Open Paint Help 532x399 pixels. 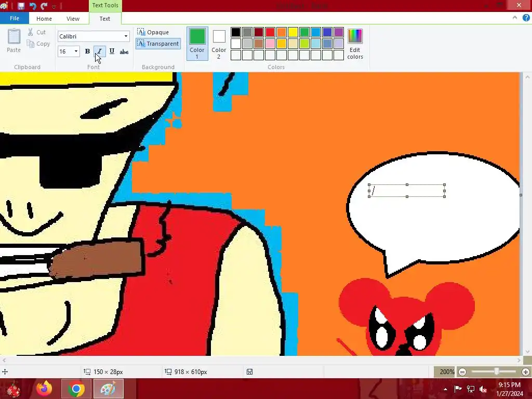(526, 18)
